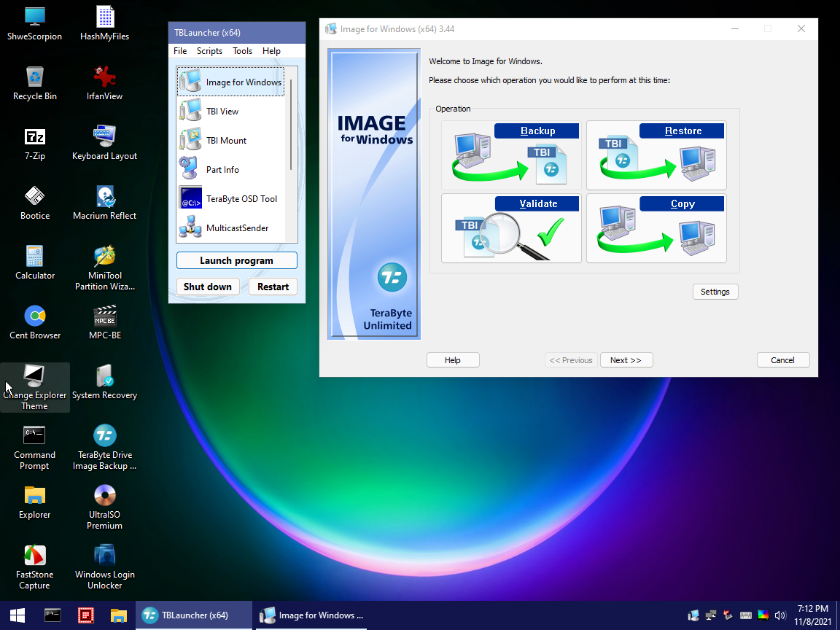The width and height of the screenshot is (840, 630).
Task: Open the Tools menu in TBLauncher
Action: pos(242,51)
